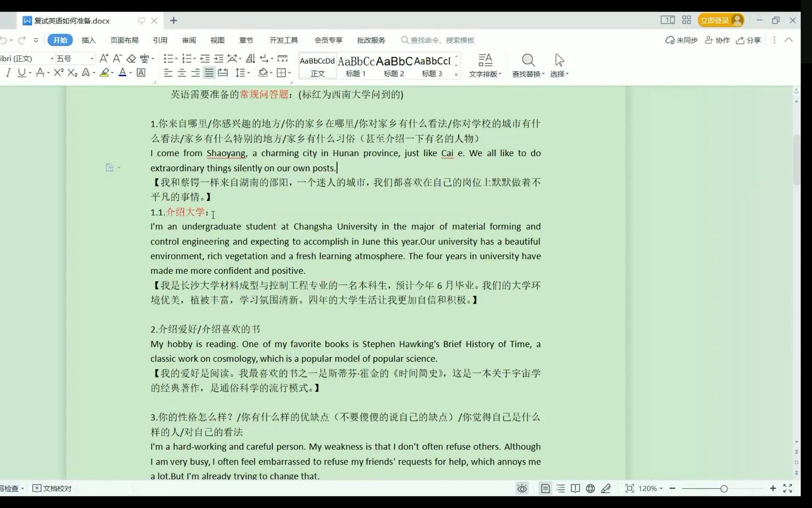The width and height of the screenshot is (812, 508).
Task: Open a new document tab with plus
Action: (173, 20)
